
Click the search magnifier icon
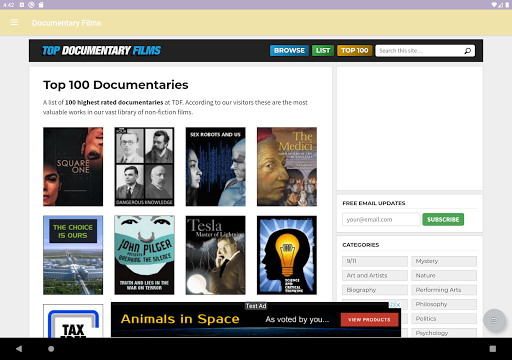click(x=468, y=51)
